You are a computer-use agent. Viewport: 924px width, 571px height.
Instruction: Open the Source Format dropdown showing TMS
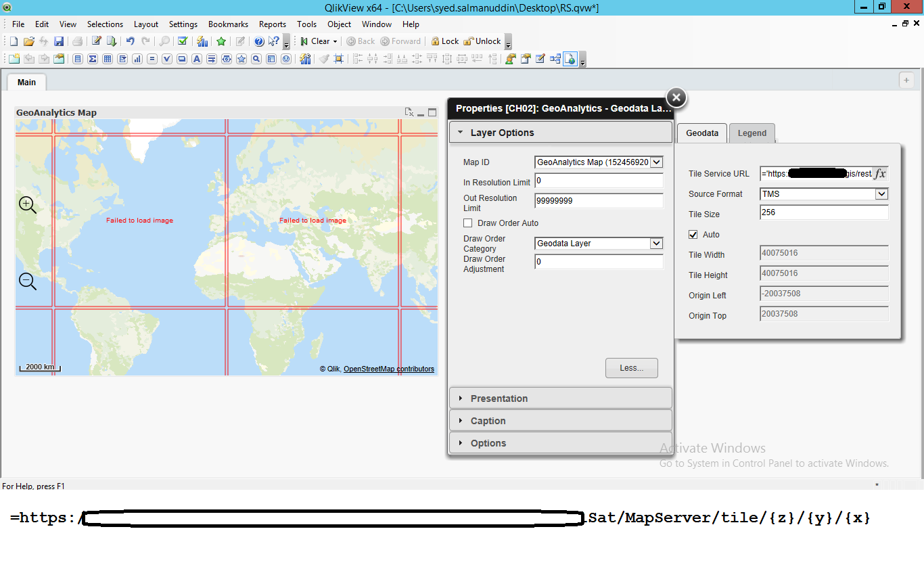tap(881, 194)
